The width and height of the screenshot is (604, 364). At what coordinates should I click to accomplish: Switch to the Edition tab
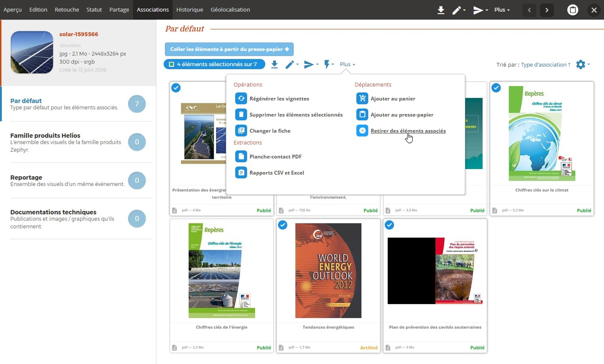(38, 10)
